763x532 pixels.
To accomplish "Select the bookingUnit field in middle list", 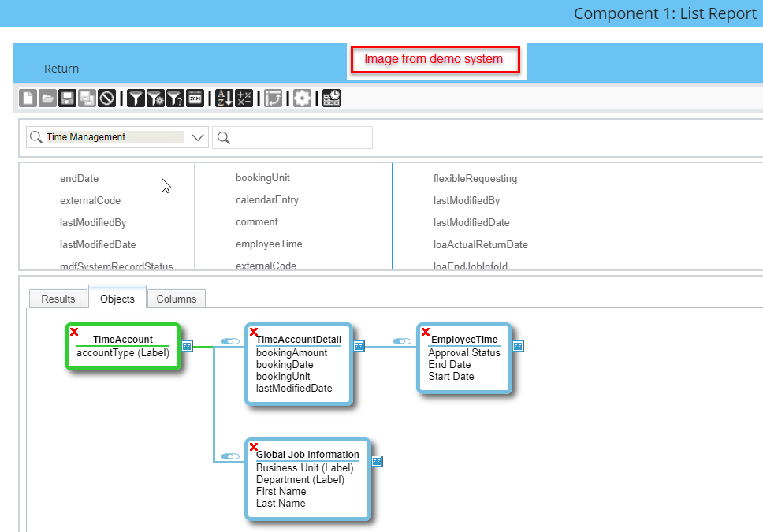I will (262, 178).
